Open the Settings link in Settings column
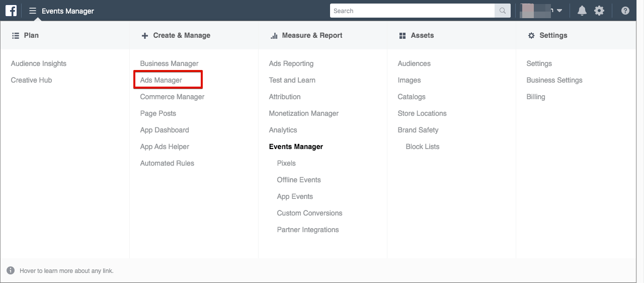This screenshot has width=644, height=283. pos(539,63)
